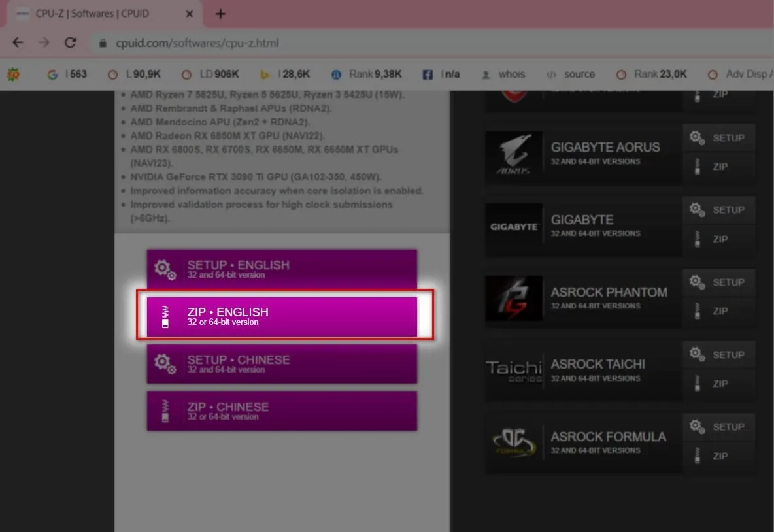Select the setup gear icon for ASROCK TAICHI

694,354
